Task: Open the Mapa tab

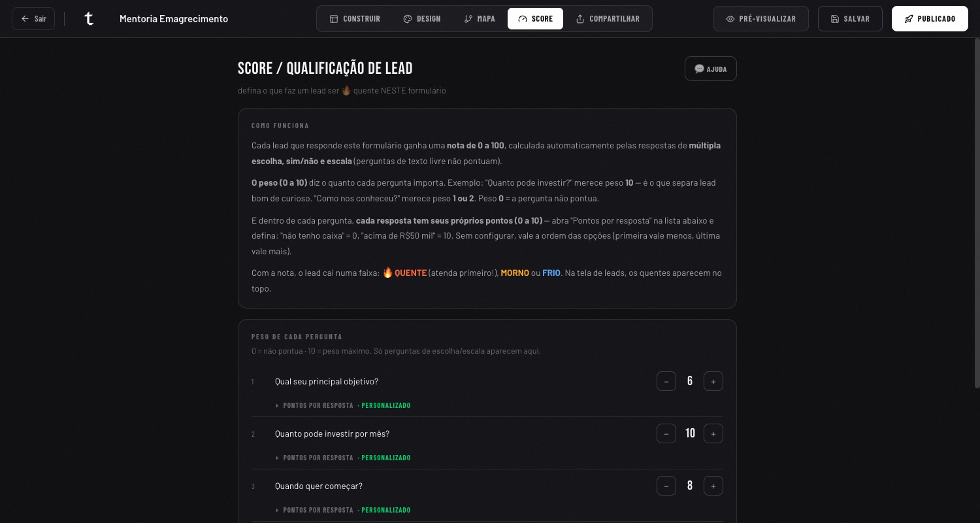Action: tap(480, 19)
